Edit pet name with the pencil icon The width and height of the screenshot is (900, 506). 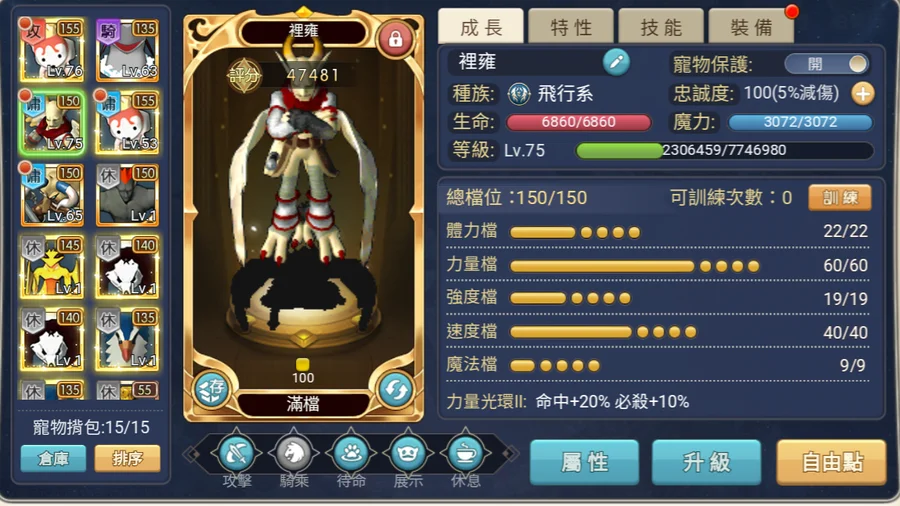pyautogui.click(x=616, y=62)
